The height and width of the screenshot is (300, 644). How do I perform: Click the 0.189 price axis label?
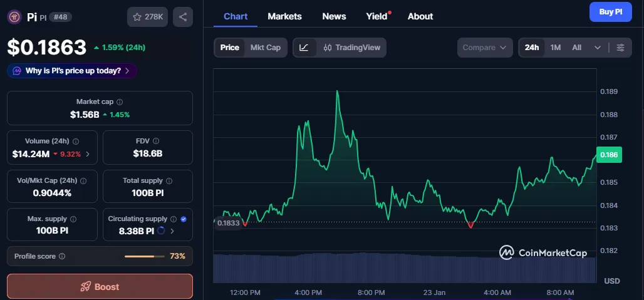click(609, 91)
